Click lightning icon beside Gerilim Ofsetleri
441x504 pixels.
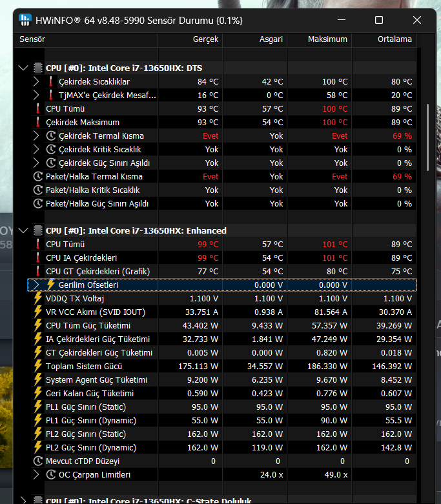click(x=51, y=285)
